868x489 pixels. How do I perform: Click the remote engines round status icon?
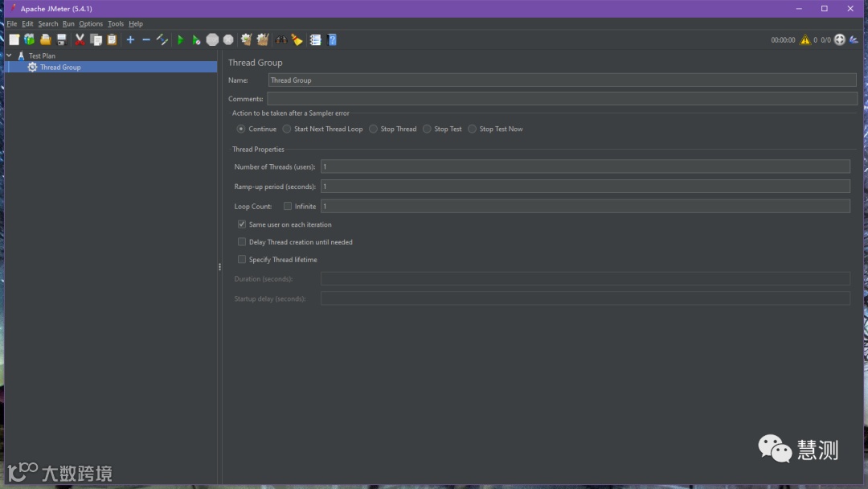[840, 39]
